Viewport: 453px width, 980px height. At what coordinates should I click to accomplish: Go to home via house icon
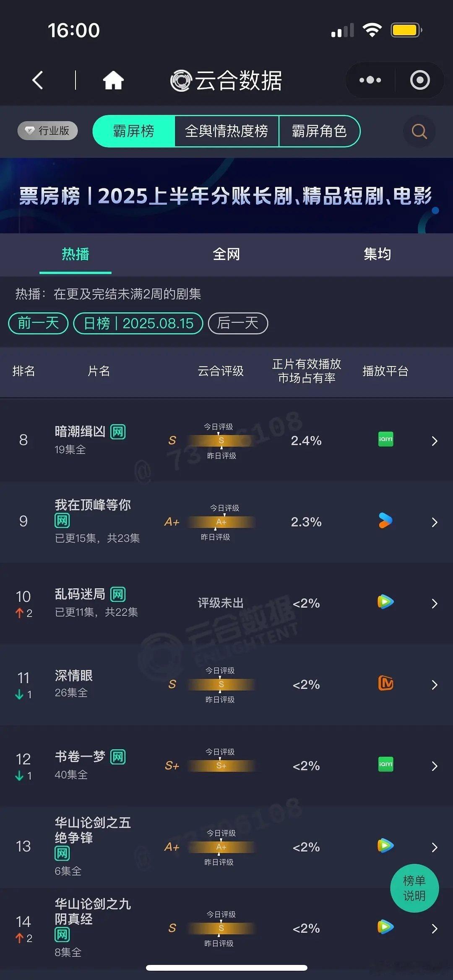113,80
